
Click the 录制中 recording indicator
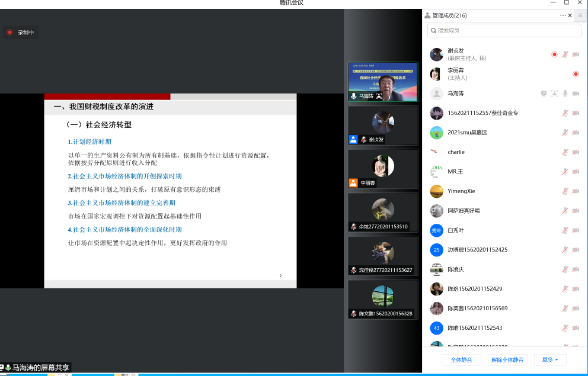(x=21, y=33)
